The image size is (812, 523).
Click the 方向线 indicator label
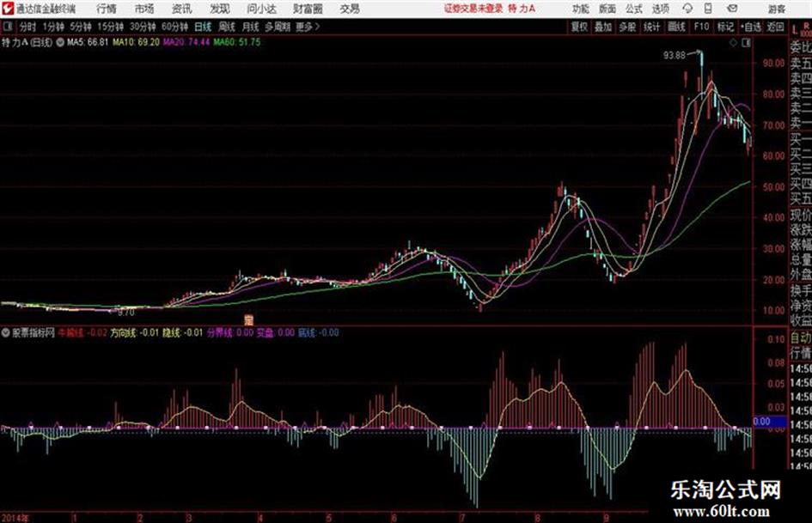click(123, 333)
